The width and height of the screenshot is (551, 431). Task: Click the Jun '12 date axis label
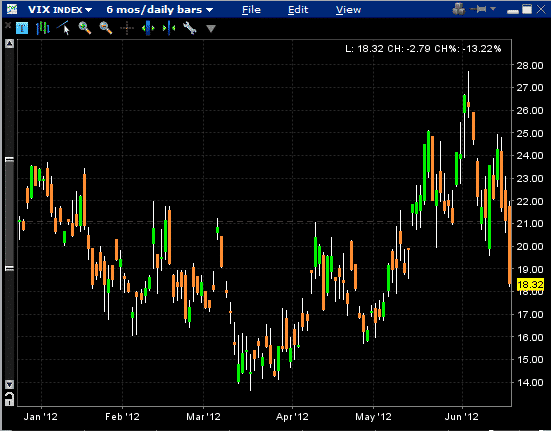click(x=462, y=417)
